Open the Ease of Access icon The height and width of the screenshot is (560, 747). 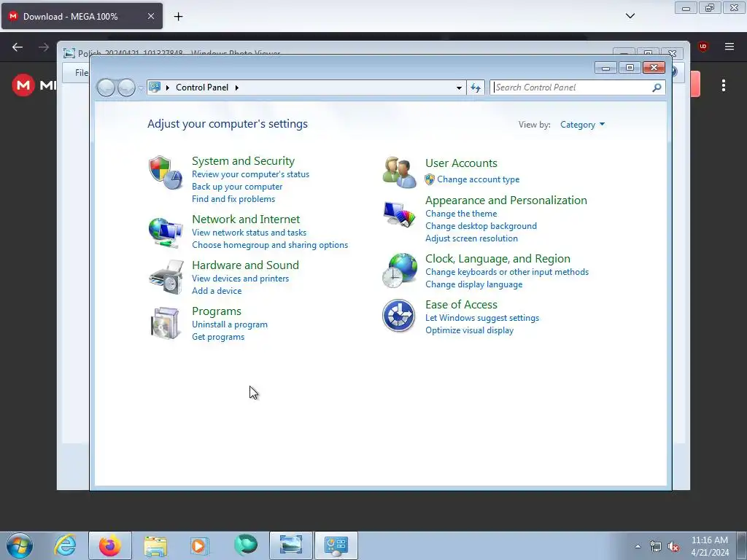point(398,315)
